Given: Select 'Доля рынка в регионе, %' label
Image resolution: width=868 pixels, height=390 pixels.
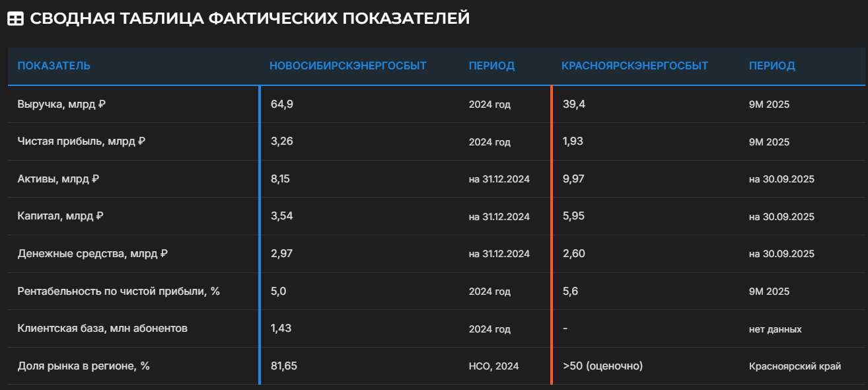Looking at the screenshot, I should (x=83, y=366).
